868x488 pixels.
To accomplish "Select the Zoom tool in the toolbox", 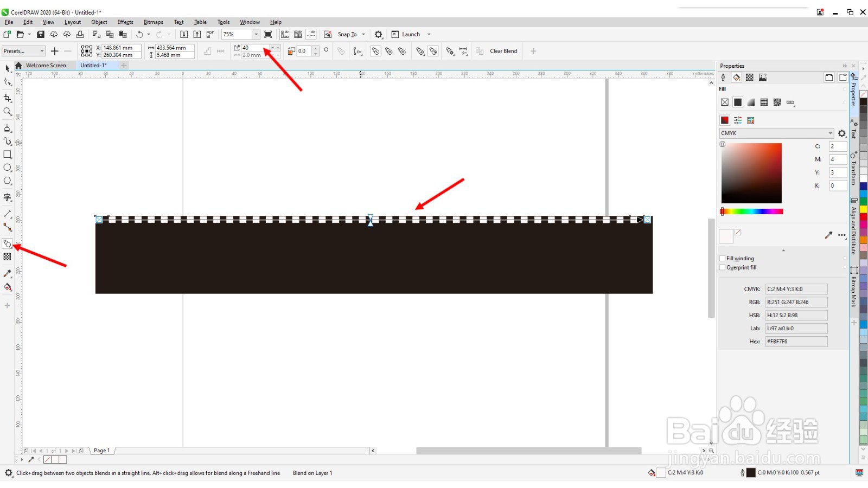I will click(7, 112).
